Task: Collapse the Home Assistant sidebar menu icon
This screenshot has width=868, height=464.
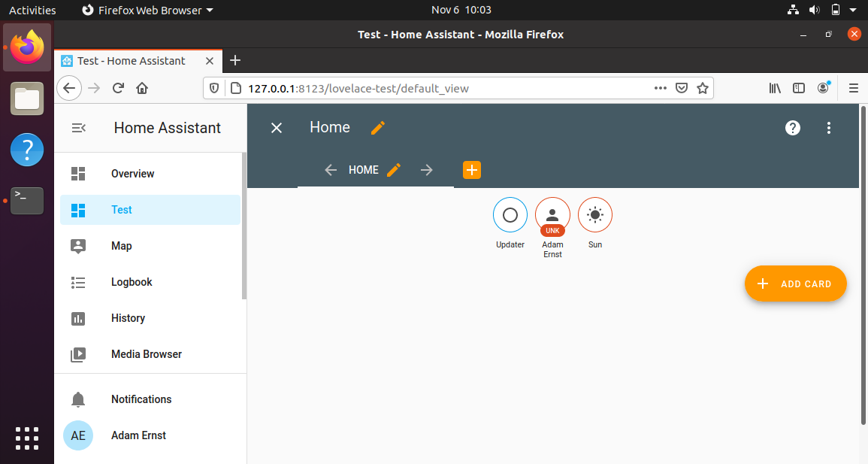Action: tap(79, 128)
